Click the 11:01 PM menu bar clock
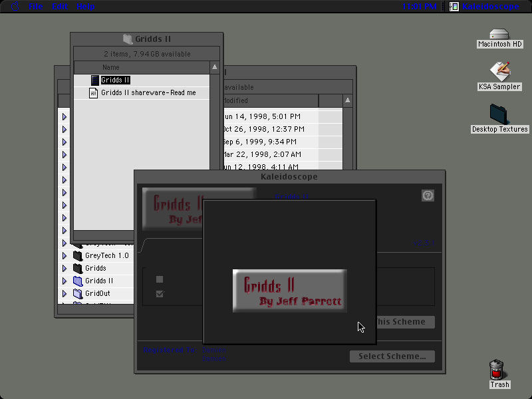Image resolution: width=532 pixels, height=399 pixels. [x=420, y=6]
